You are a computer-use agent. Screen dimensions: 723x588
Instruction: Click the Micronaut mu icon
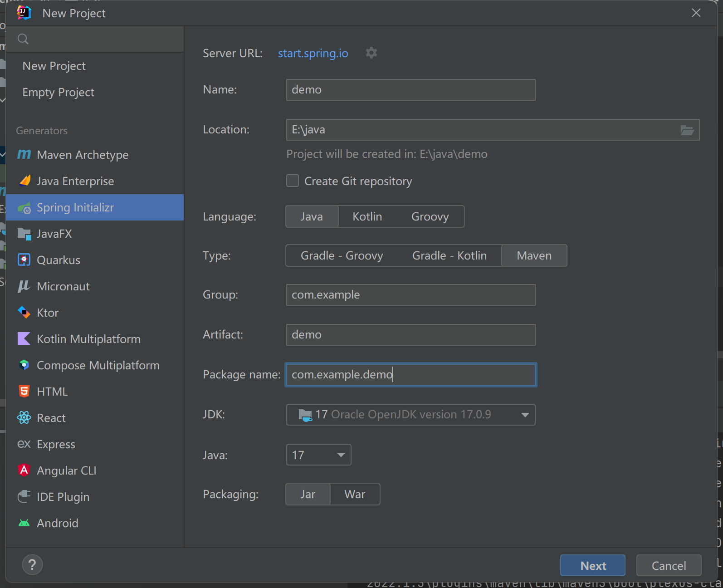click(x=24, y=286)
